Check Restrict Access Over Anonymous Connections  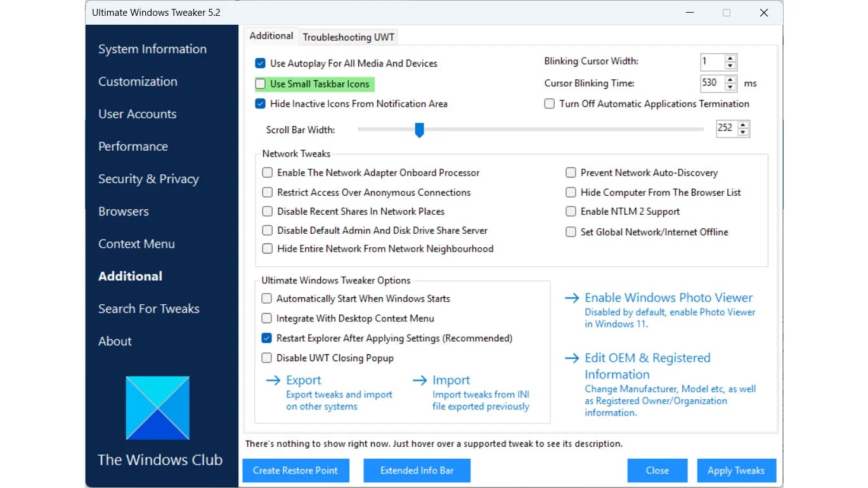click(268, 192)
